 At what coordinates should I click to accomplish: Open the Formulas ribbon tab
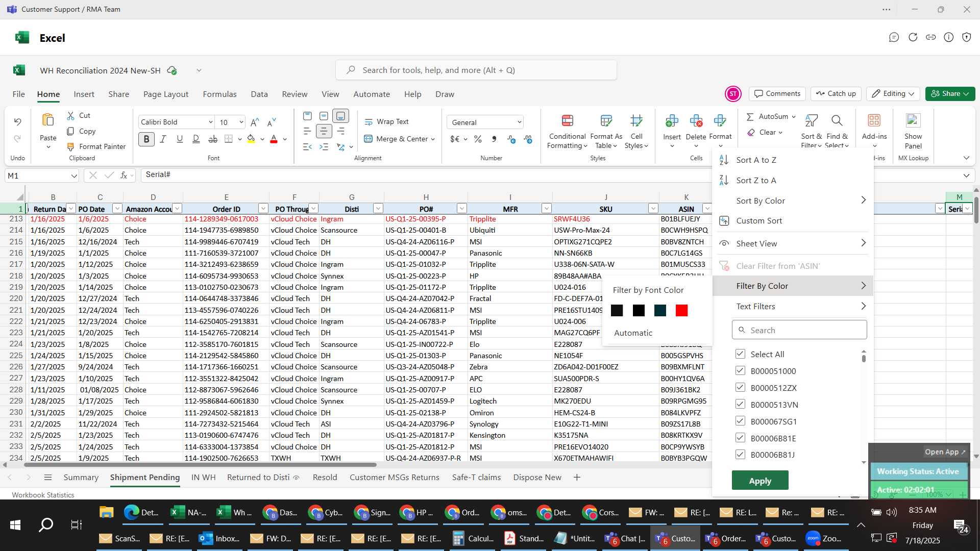[219, 94]
